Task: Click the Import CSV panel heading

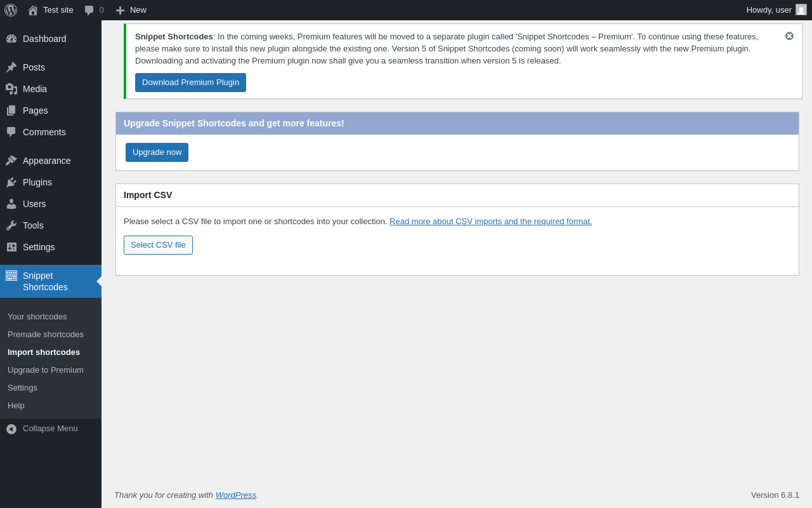Action: coord(148,196)
